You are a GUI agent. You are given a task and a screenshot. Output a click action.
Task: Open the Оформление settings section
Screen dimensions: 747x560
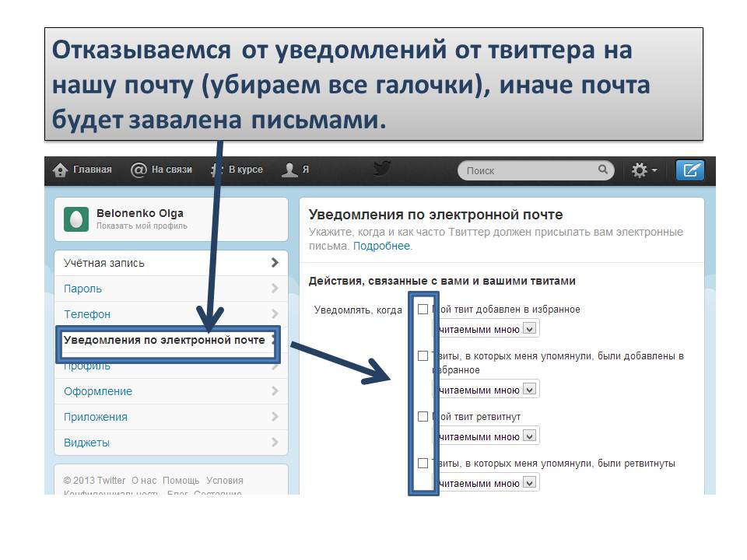tap(171, 391)
